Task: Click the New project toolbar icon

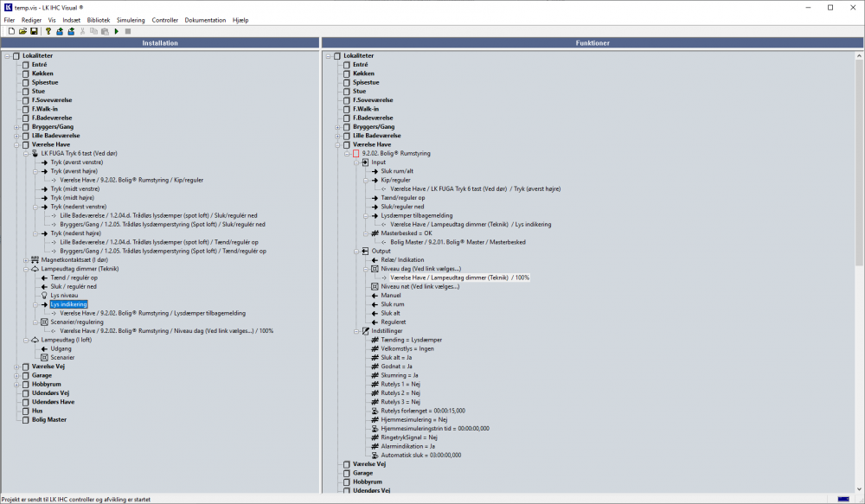Action: [12, 31]
